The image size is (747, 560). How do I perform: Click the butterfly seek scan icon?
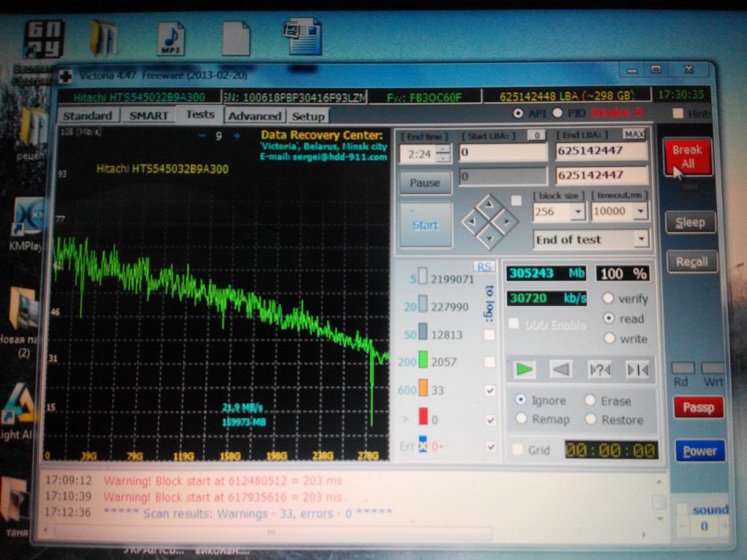point(637,370)
